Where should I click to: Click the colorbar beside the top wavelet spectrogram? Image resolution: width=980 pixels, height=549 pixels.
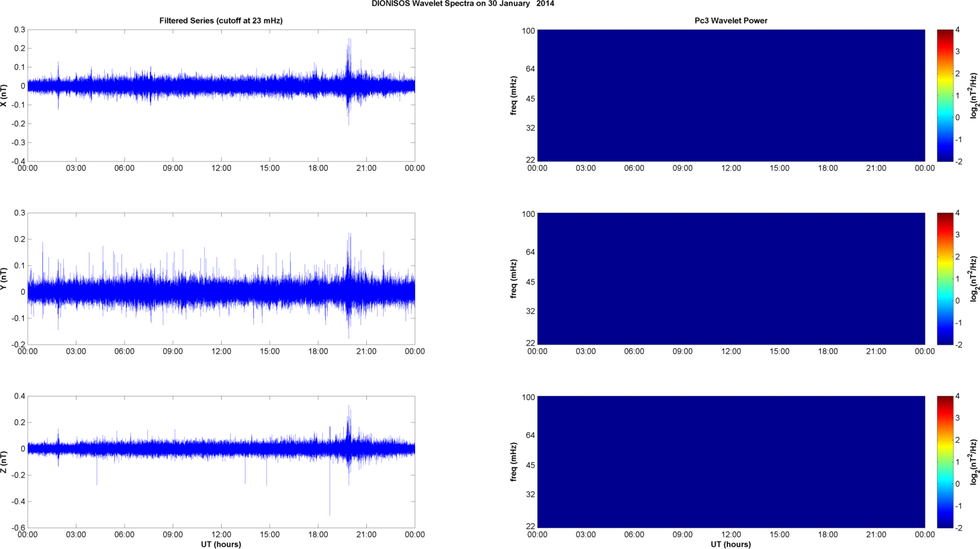pos(945,95)
